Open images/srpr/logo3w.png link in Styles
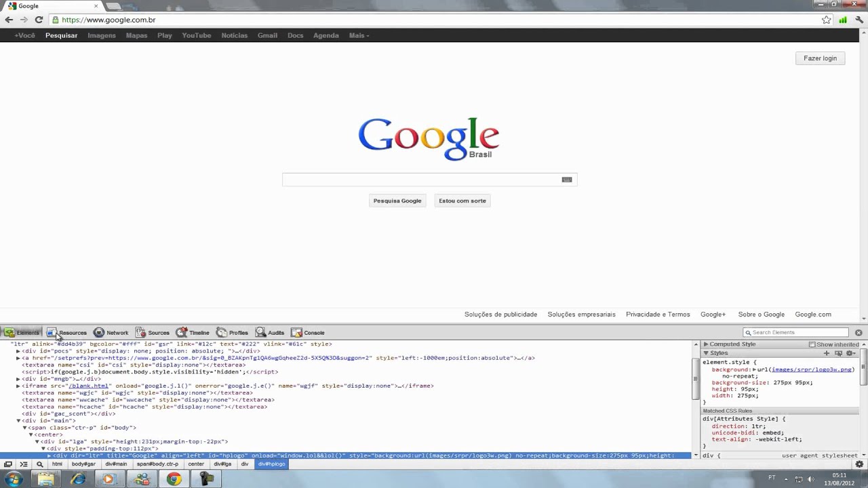Image resolution: width=868 pixels, height=488 pixels. coord(813,369)
